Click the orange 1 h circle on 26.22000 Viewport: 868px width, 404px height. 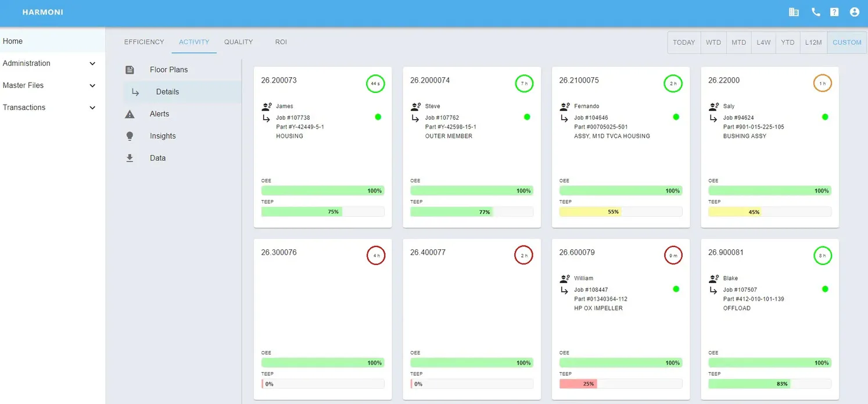[823, 84]
